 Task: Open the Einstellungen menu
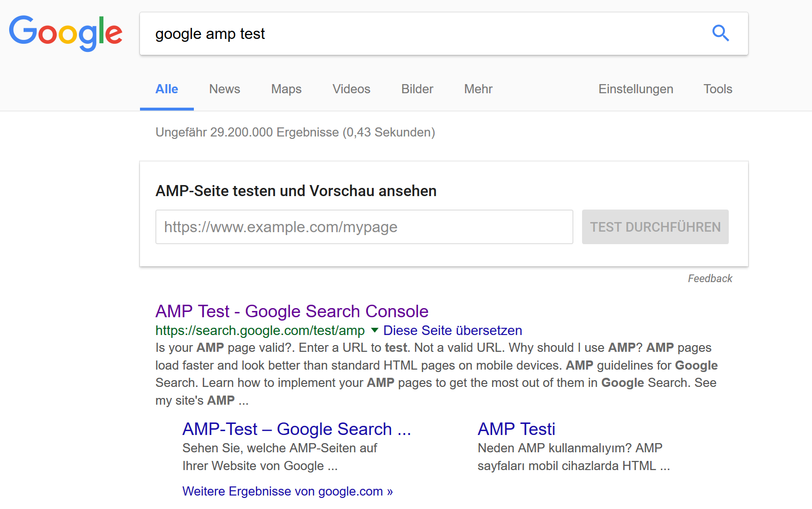[x=635, y=89]
